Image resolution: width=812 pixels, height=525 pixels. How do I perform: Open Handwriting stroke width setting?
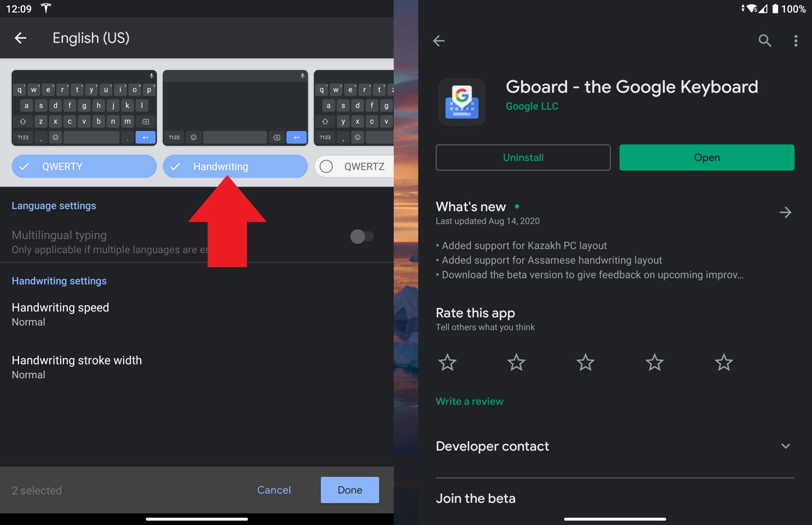click(77, 367)
